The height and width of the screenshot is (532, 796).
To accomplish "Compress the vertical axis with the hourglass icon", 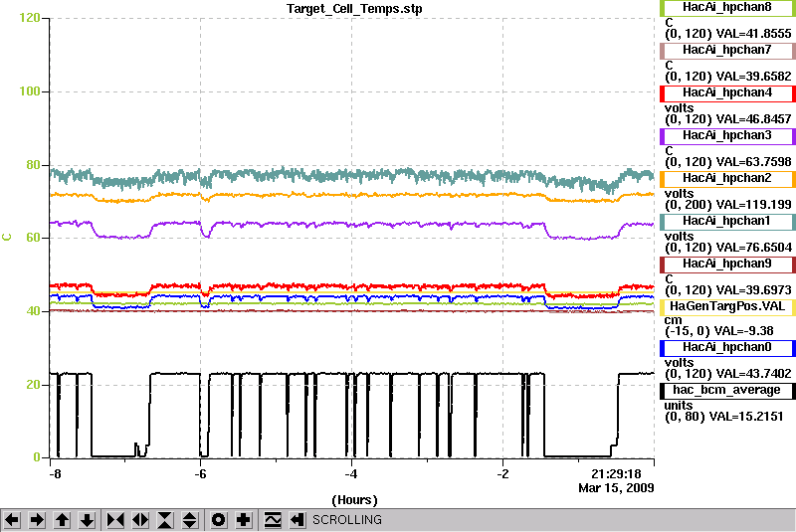I will point(165,520).
